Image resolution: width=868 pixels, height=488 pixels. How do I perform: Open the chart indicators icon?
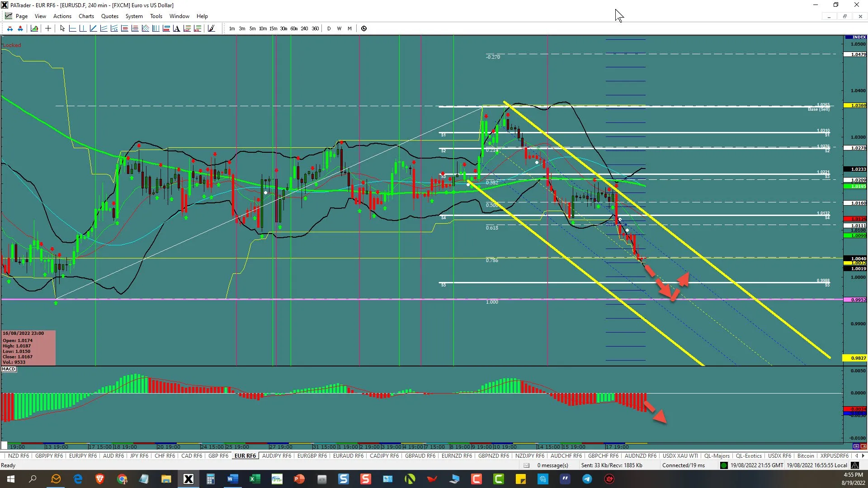[x=34, y=28]
